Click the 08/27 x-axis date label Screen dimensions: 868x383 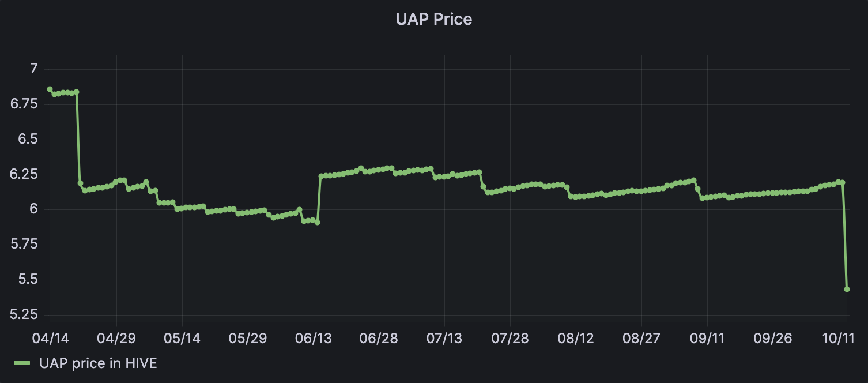pyautogui.click(x=641, y=338)
